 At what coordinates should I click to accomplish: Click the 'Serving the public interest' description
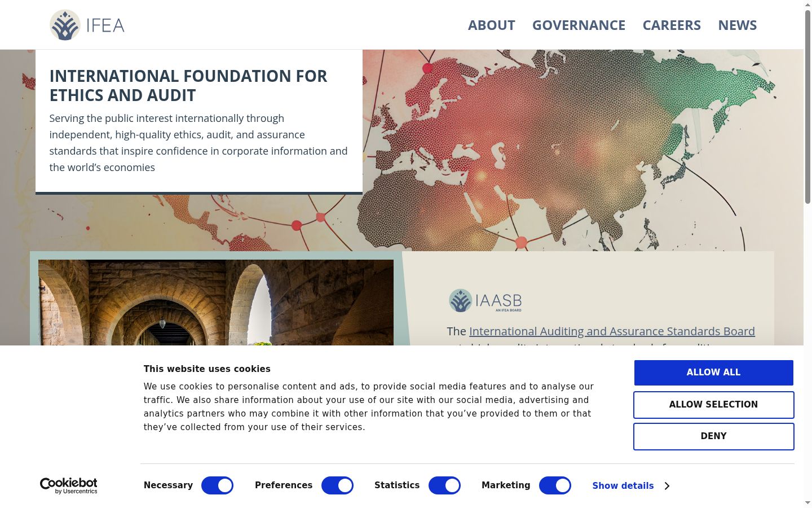198,143
